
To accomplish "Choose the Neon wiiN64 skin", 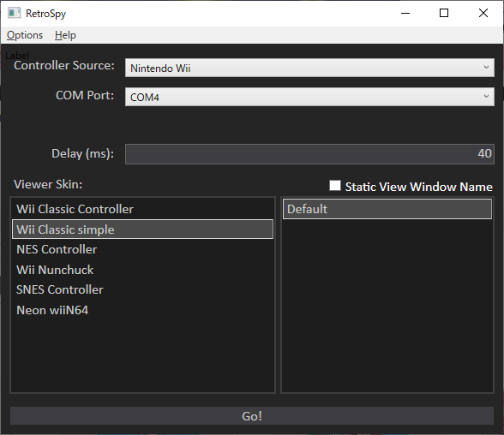I will (142, 310).
